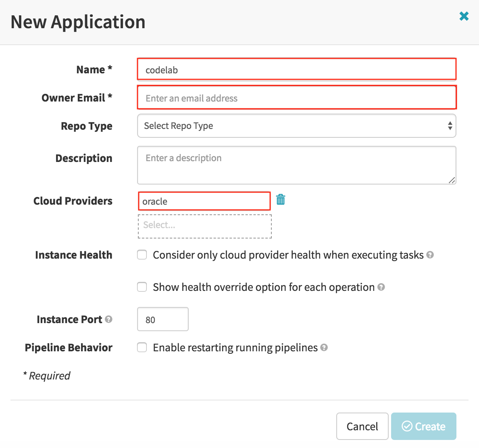This screenshot has width=479, height=448.
Task: Close the New Application dialog
Action: click(464, 16)
